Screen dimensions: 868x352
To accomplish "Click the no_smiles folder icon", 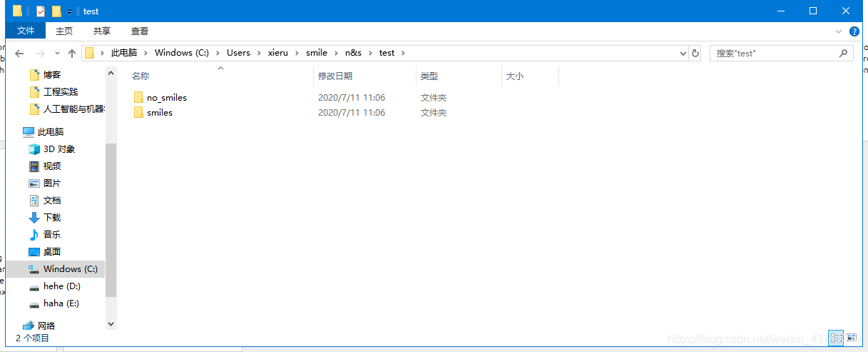I will click(x=138, y=97).
